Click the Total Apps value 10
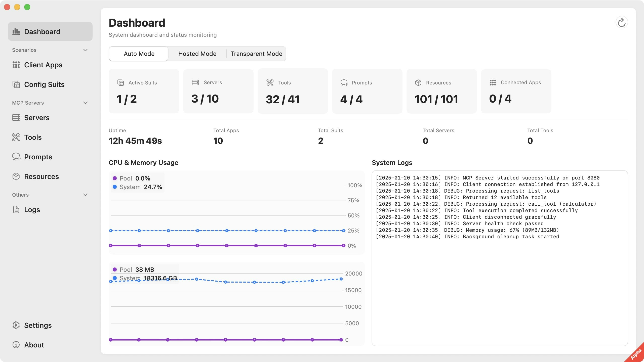The width and height of the screenshot is (644, 362). 218,141
